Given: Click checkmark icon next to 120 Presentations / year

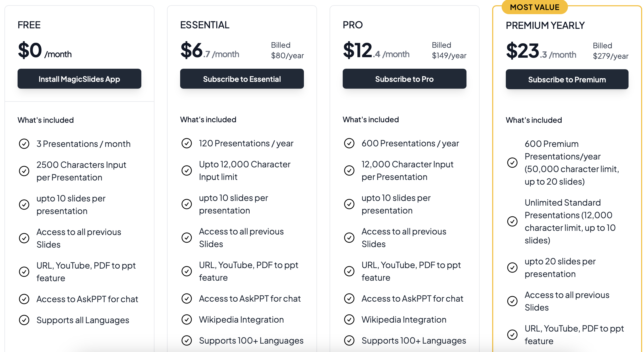Looking at the screenshot, I should pos(187,143).
